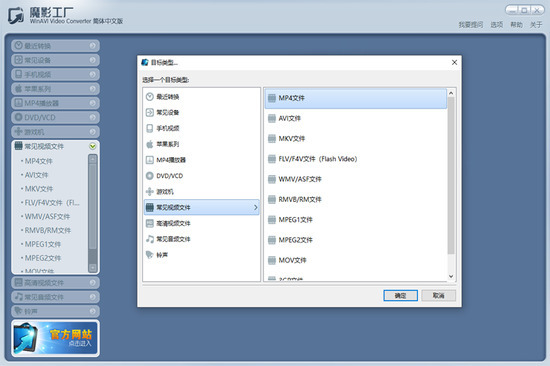
Task: Click the format list scroll down arrow
Action: [x=451, y=277]
